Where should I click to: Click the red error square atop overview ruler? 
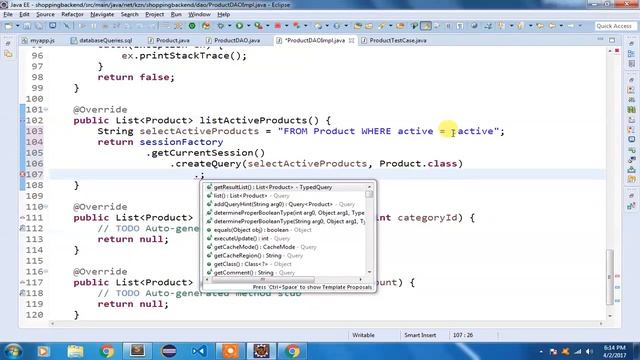617,51
